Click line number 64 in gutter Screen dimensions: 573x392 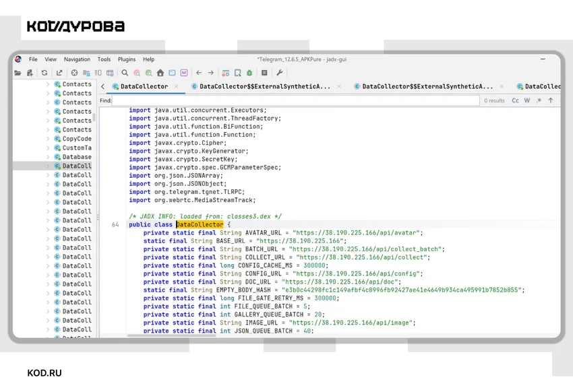click(x=115, y=224)
